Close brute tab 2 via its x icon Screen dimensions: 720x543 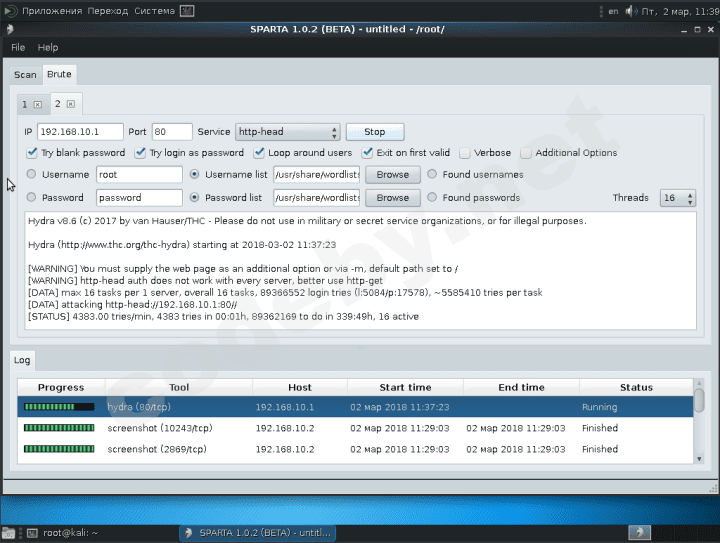(71, 104)
